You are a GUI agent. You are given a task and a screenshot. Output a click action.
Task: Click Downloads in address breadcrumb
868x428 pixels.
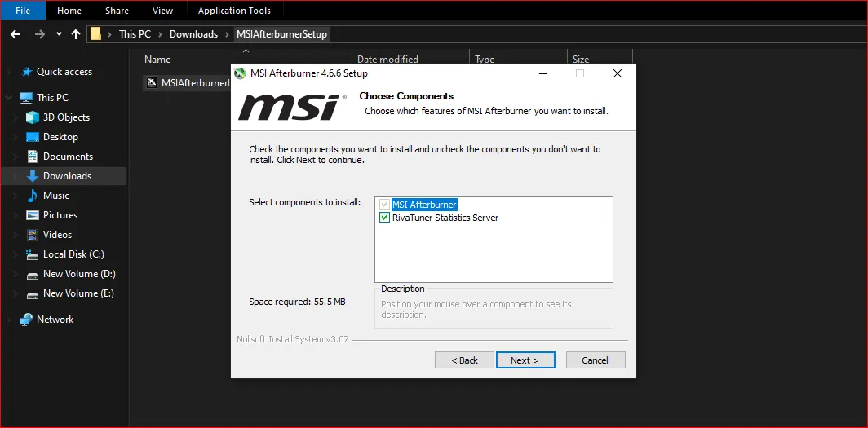194,34
